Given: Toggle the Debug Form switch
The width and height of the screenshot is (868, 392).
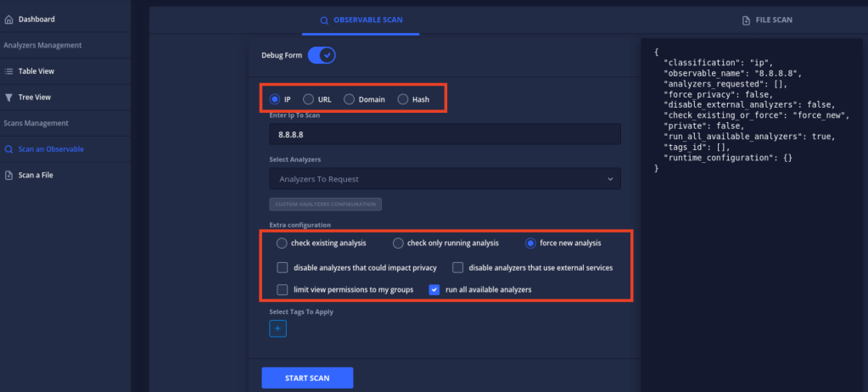Looking at the screenshot, I should pos(322,56).
